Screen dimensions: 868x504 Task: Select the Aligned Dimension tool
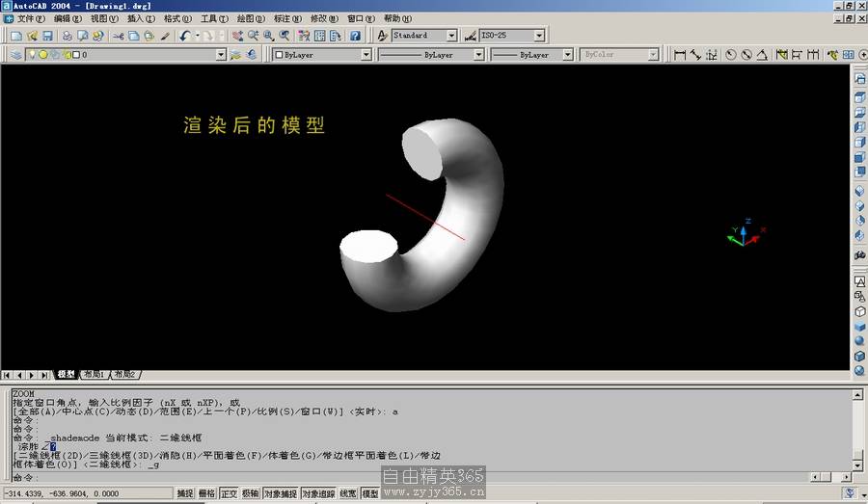695,54
